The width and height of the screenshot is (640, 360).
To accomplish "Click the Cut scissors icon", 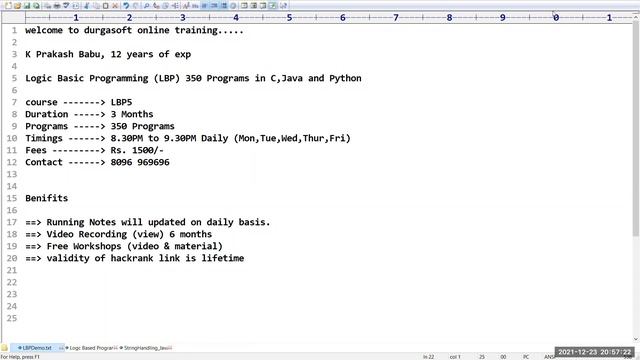I will coord(87,6).
